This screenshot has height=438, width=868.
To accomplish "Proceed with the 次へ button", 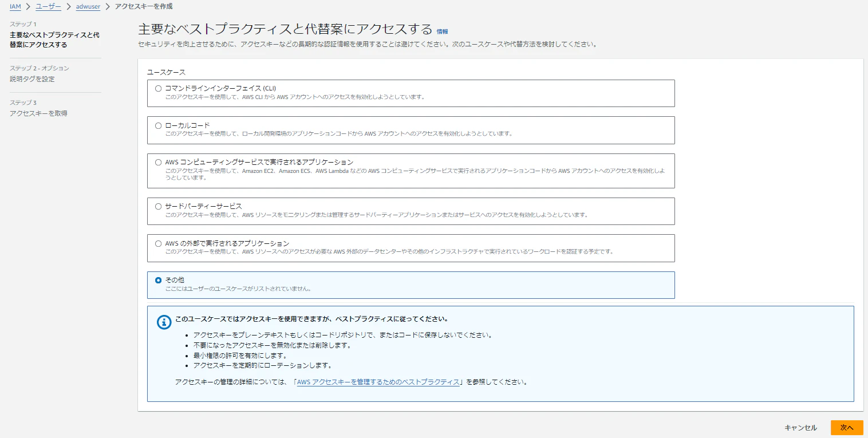I will [x=847, y=428].
